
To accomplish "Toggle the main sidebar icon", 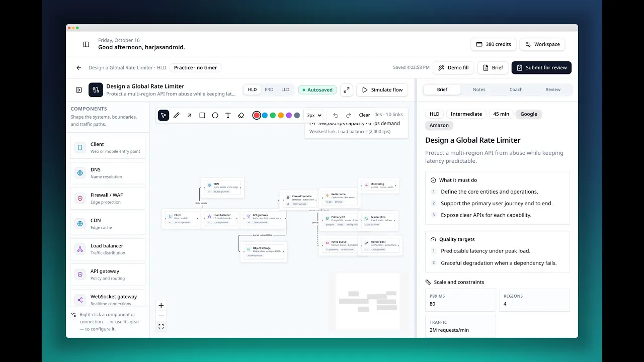I will [86, 44].
